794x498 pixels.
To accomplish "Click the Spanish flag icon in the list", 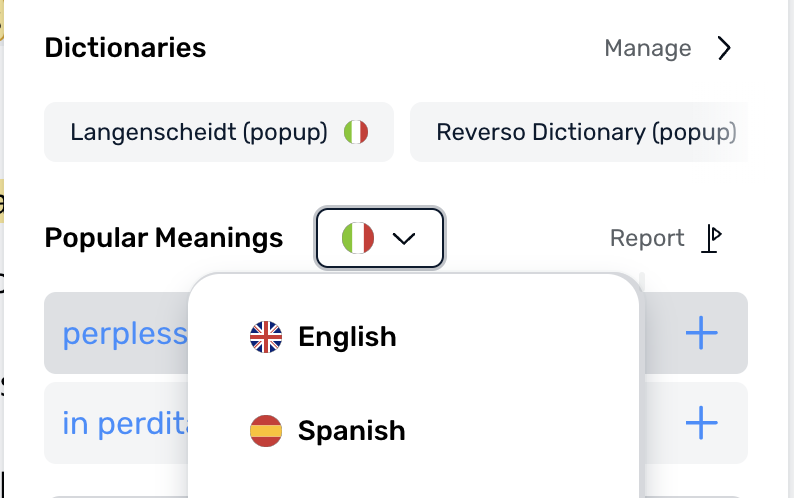I will point(266,431).
